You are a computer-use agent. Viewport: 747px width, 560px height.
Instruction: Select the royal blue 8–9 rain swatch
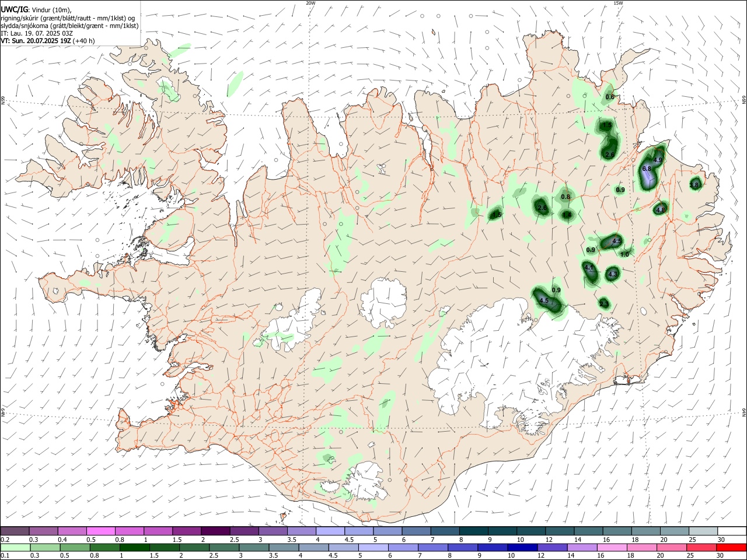click(x=462, y=548)
